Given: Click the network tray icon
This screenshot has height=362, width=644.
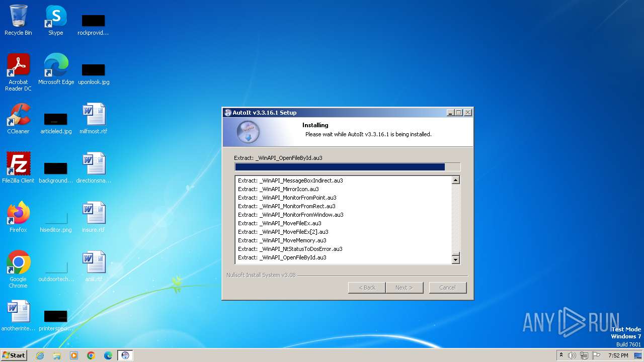Looking at the screenshot, I should 584,355.
